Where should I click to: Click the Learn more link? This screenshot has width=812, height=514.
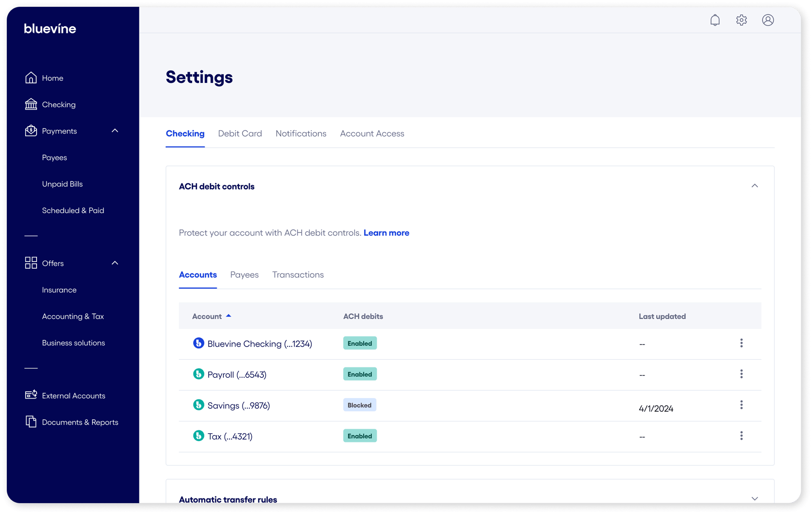[x=386, y=233]
